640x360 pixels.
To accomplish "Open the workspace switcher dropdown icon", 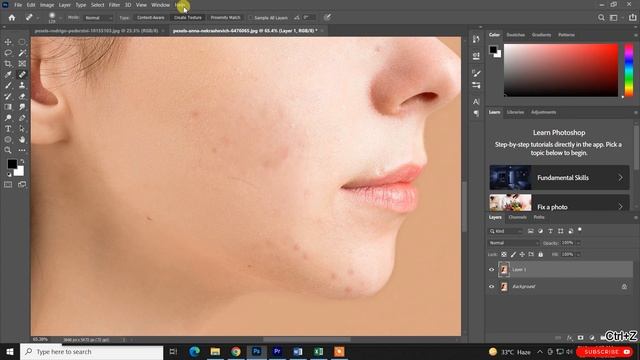I will (x=614, y=18).
